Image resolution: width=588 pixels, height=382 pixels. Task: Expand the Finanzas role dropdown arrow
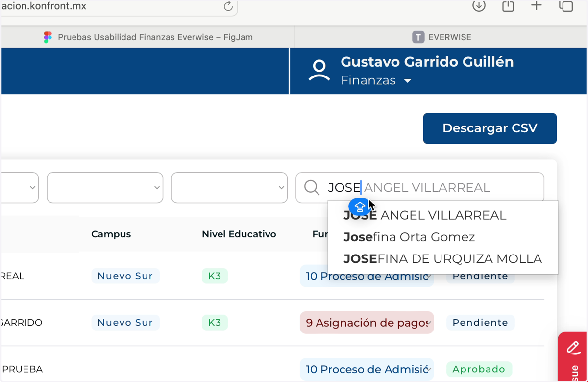coord(408,81)
